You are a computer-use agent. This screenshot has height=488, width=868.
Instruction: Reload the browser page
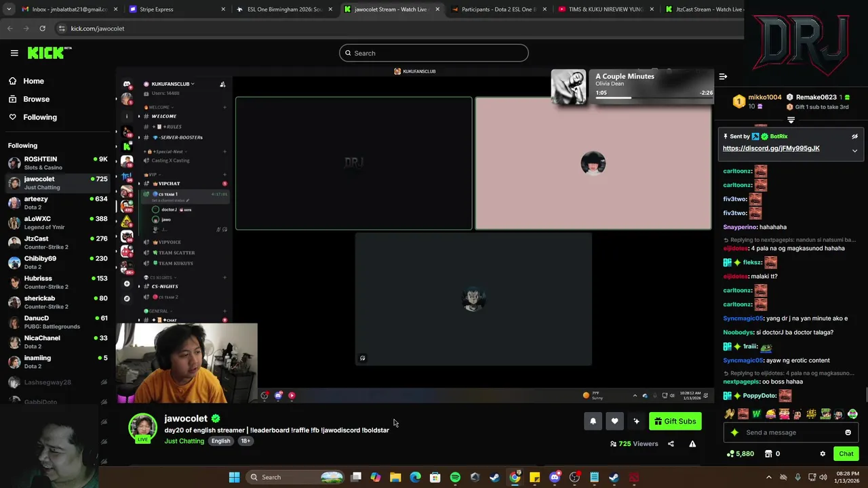point(42,28)
